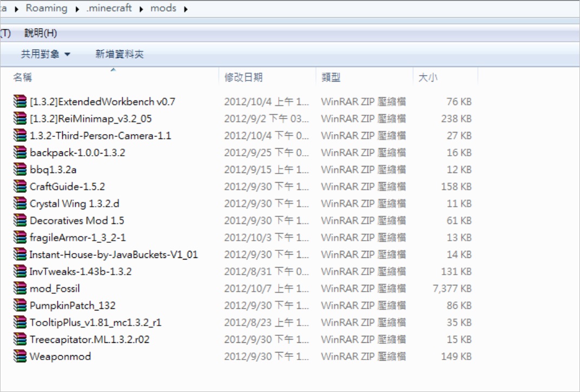Select file name 1.3.2-Third-Person-Camera-1.1
Viewport: 580px width, 392px height.
(x=100, y=136)
